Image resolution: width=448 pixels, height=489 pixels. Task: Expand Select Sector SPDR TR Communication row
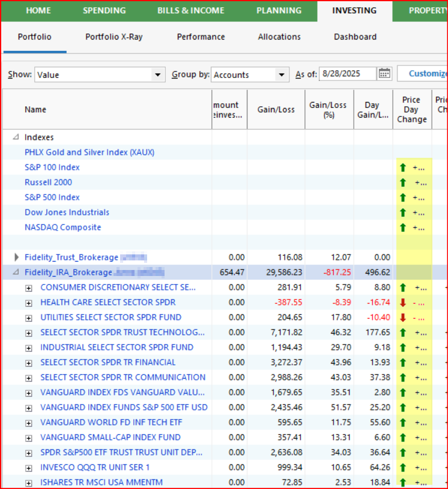tap(29, 378)
